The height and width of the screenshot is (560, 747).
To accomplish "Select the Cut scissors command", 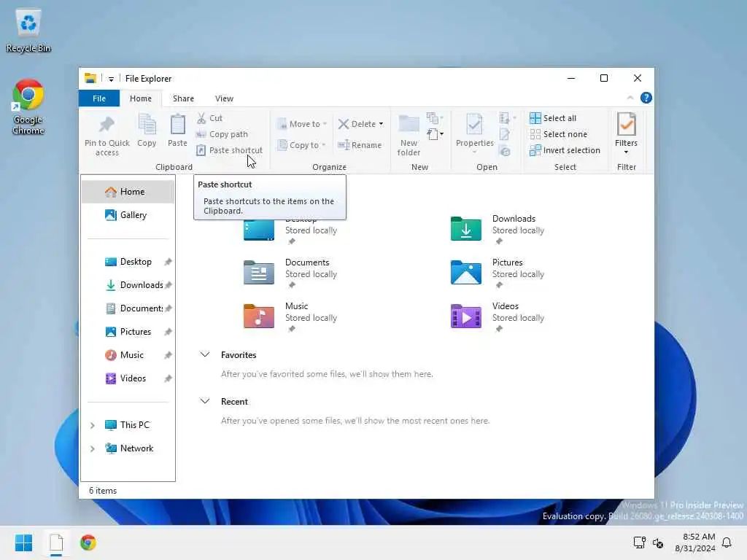I will point(209,118).
